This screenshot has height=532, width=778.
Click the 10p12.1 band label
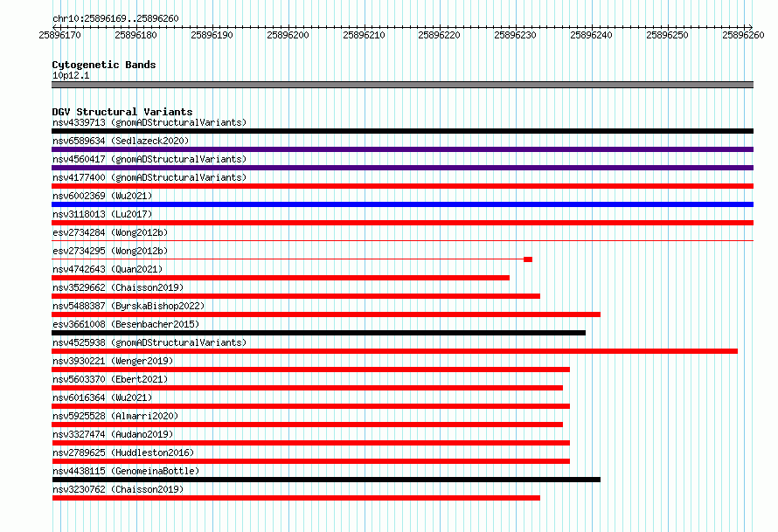(71, 75)
